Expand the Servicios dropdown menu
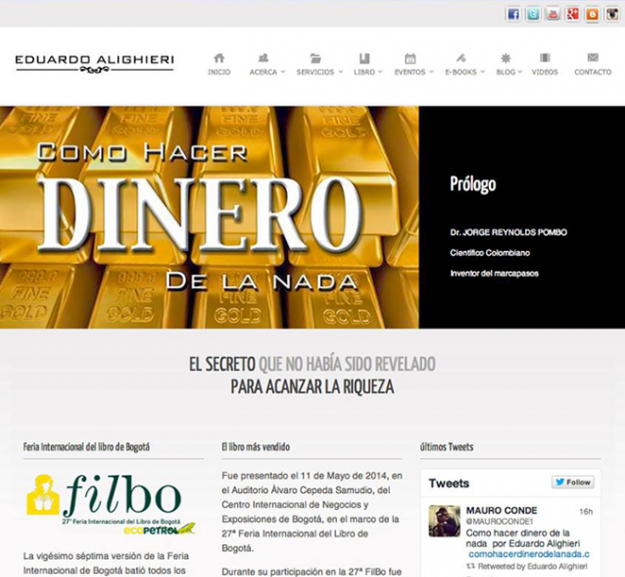Viewport: 625px width, 577px height. pyautogui.click(x=318, y=64)
